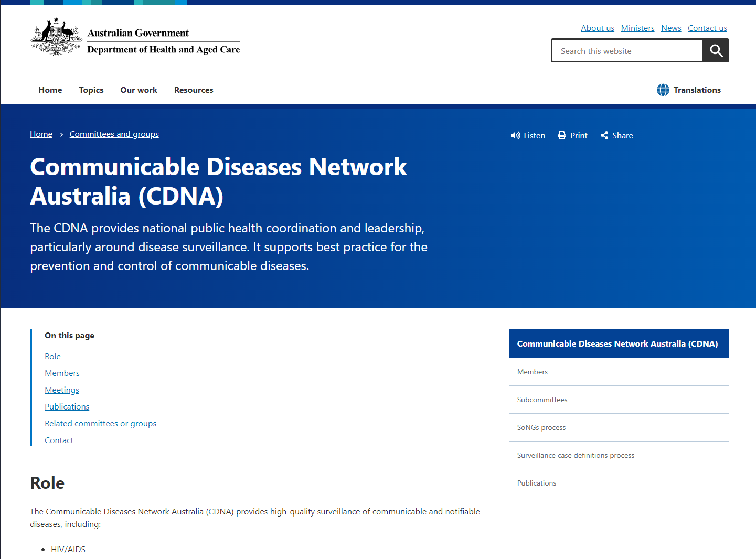Open the Home menu item
The width and height of the screenshot is (756, 559).
pyautogui.click(x=50, y=90)
